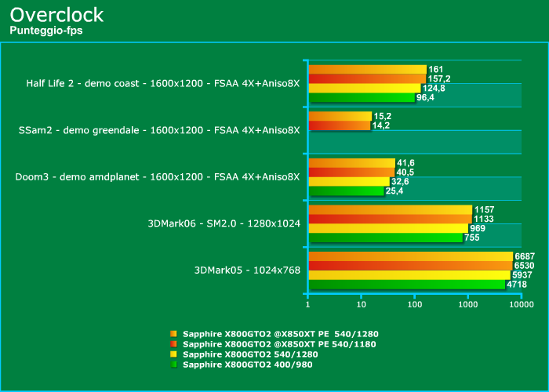The width and height of the screenshot is (549, 392).
Task: Click the 3DMark05 bar valued 6687
Action: coord(411,256)
